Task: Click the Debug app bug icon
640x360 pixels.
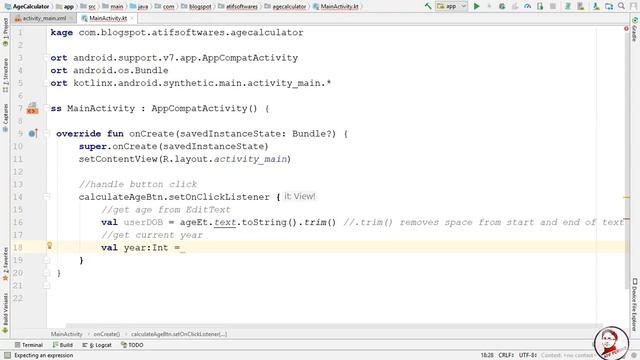Action: click(x=502, y=6)
